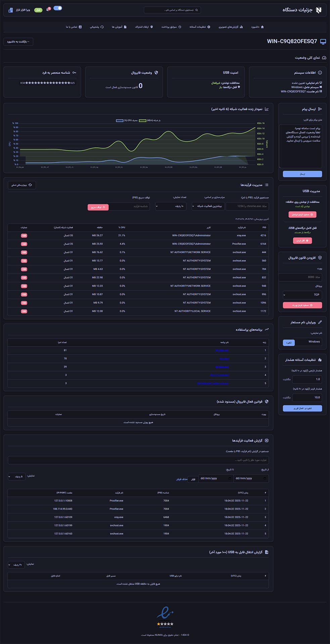Click the NUMIA logo in the header
Screen dimensions: 330x644
pyautogui.click(x=319, y=10)
